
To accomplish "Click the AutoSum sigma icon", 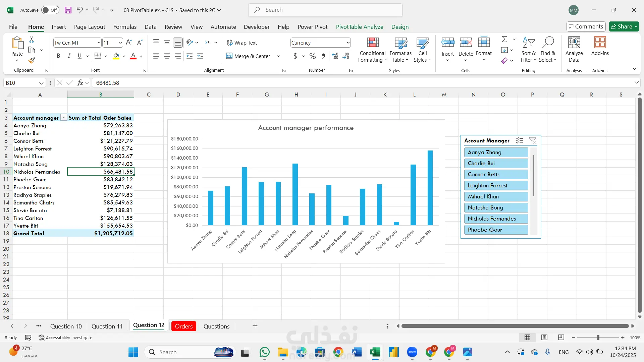I will (504, 40).
